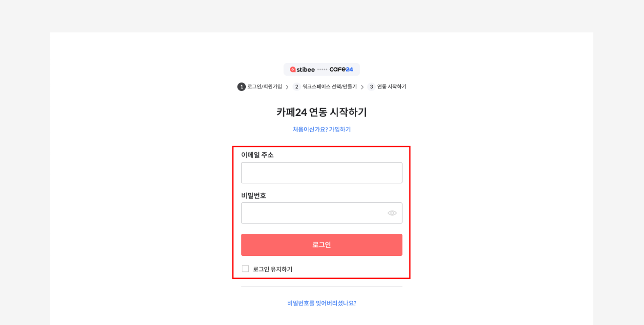Click the step 3 number badge
Viewport: 644px width, 325px height.
click(371, 87)
